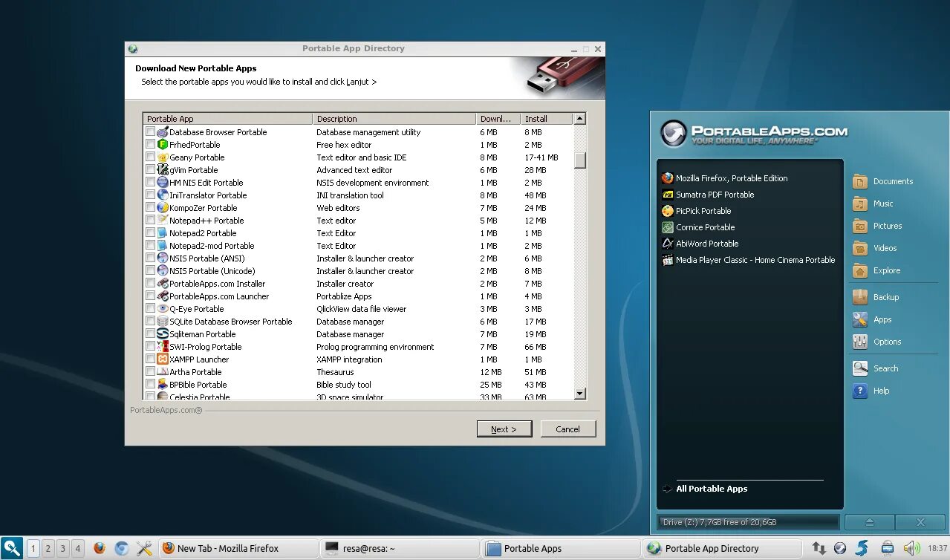Open Backup in PortableApps menu
Screen dimensions: 950x560
coord(876,297)
